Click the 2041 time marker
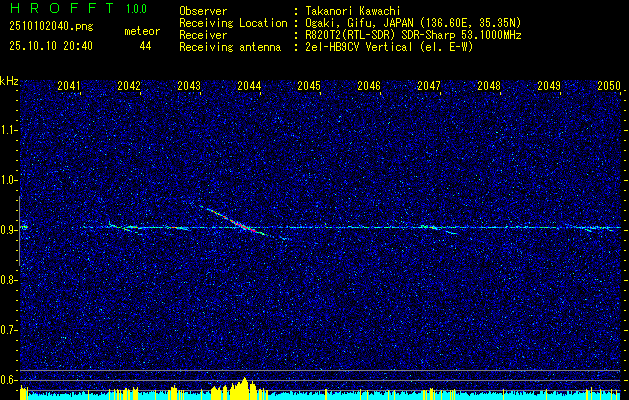 [x=69, y=86]
